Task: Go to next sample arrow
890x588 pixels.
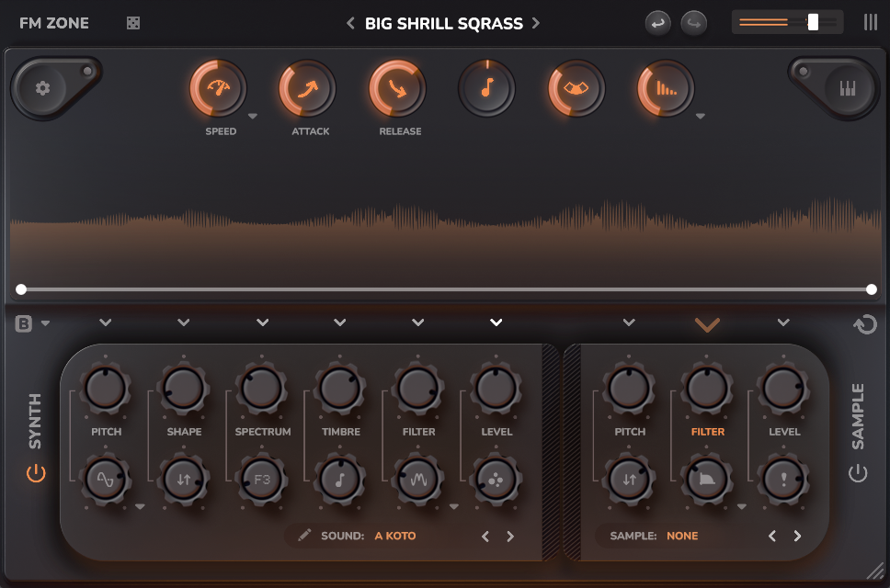Action: pos(797,537)
